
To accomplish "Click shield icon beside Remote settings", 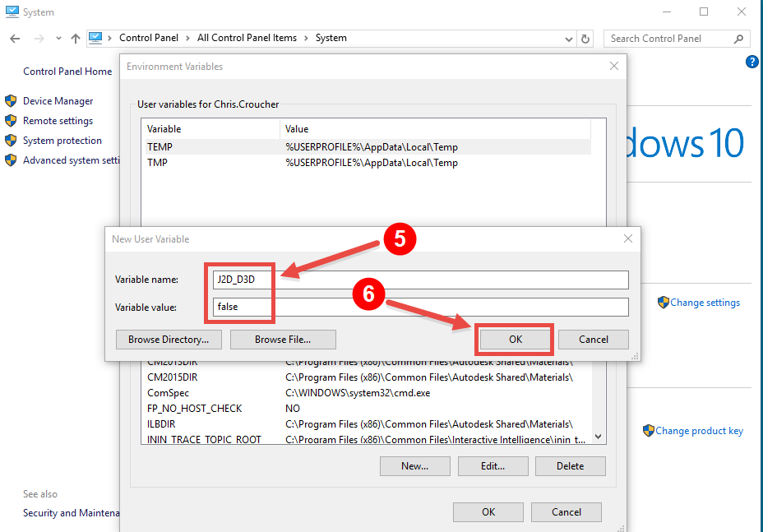I will [x=11, y=120].
